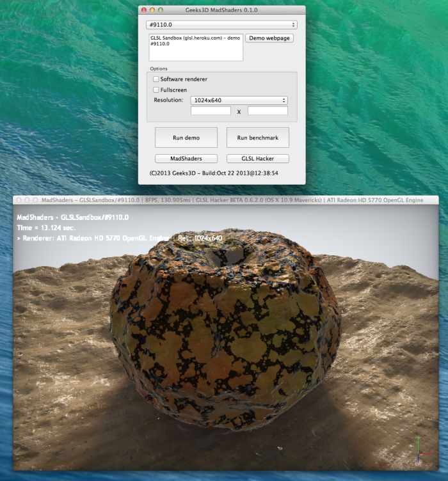Viewport: 448px width, 481px height.
Task: Click the custom width input field
Action: (211, 111)
